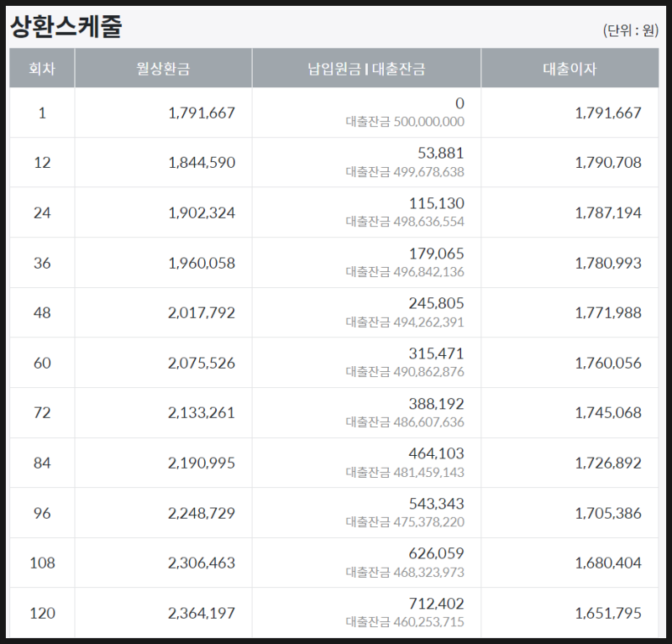This screenshot has width=672, height=644.
Task: Click the 납입원금 | 대출잔금 column header
Action: point(366,69)
